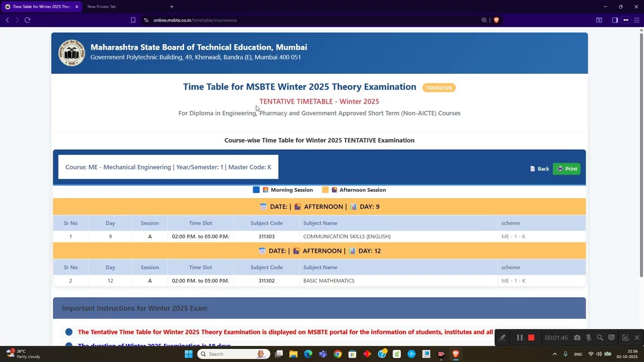
Task: Open Google Chrome from the taskbar
Action: pyautogui.click(x=338, y=354)
